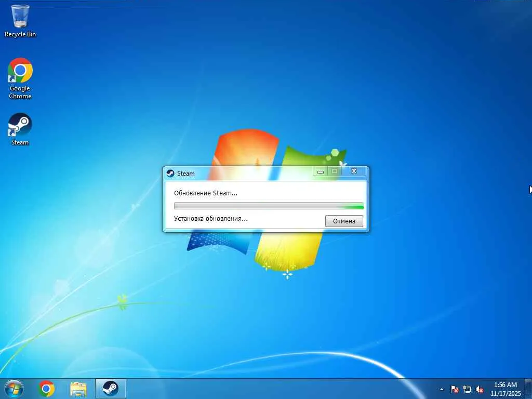
Task: Open the Recycle Bin desktop icon
Action: tap(20, 21)
